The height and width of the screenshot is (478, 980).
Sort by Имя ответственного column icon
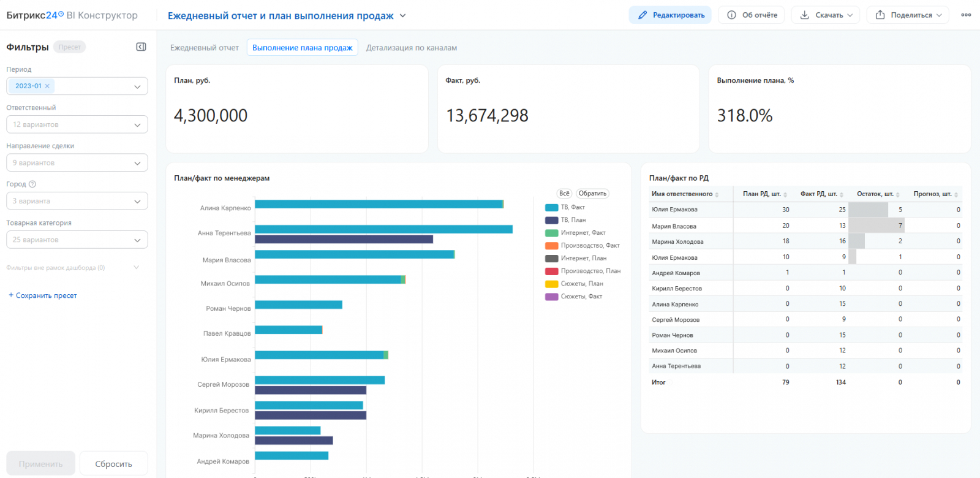pyautogui.click(x=717, y=194)
